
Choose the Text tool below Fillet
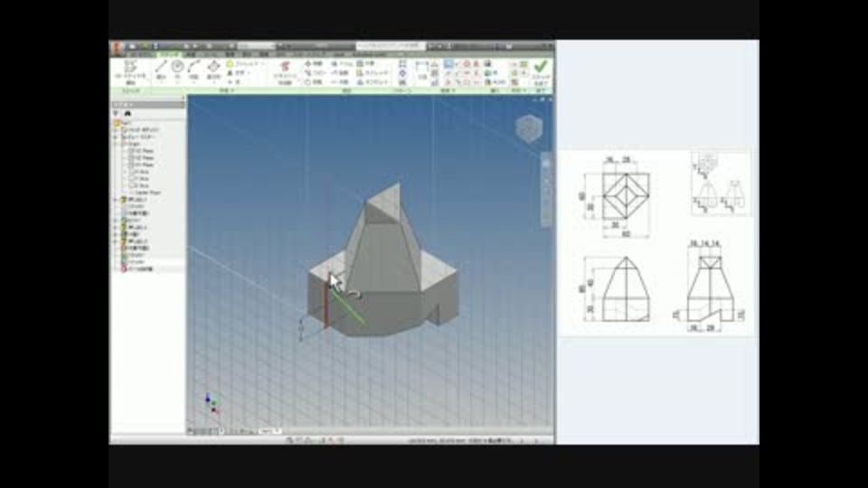click(237, 73)
